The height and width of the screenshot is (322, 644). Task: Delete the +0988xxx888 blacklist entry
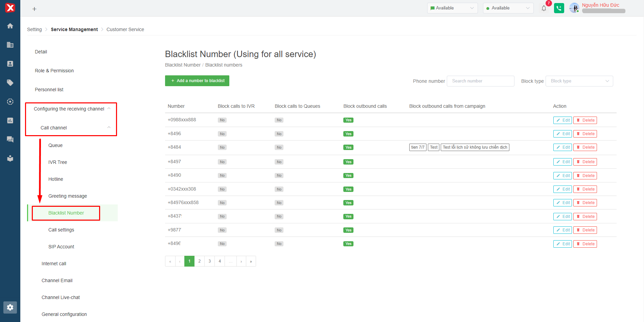click(585, 120)
